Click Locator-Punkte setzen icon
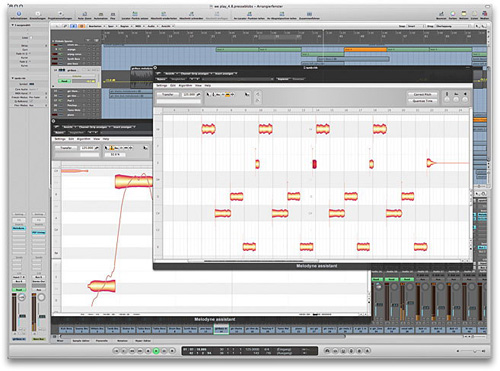Viewport: 500px width, 371px height. [x=135, y=14]
